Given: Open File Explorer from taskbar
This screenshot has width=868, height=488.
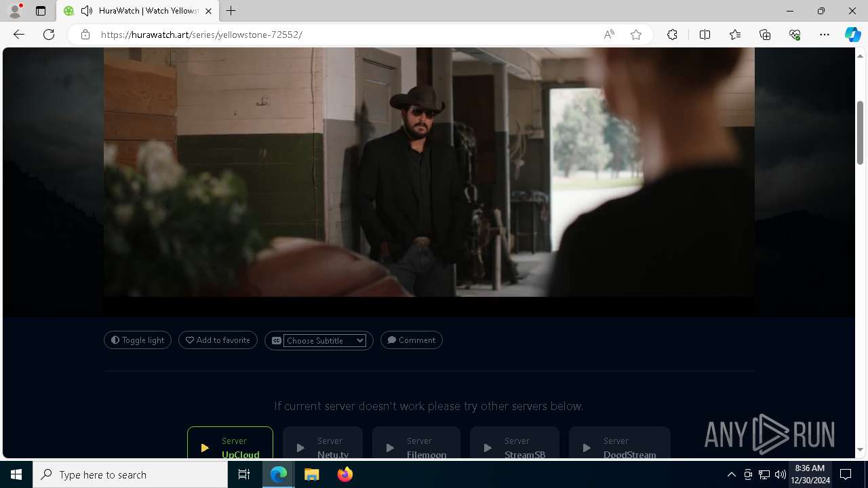Looking at the screenshot, I should 311,474.
